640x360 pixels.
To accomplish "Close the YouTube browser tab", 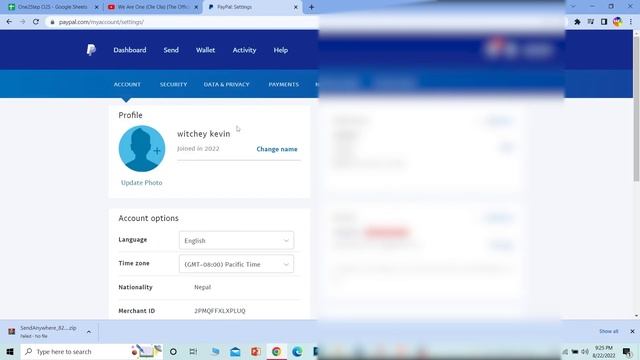I will pyautogui.click(x=196, y=7).
